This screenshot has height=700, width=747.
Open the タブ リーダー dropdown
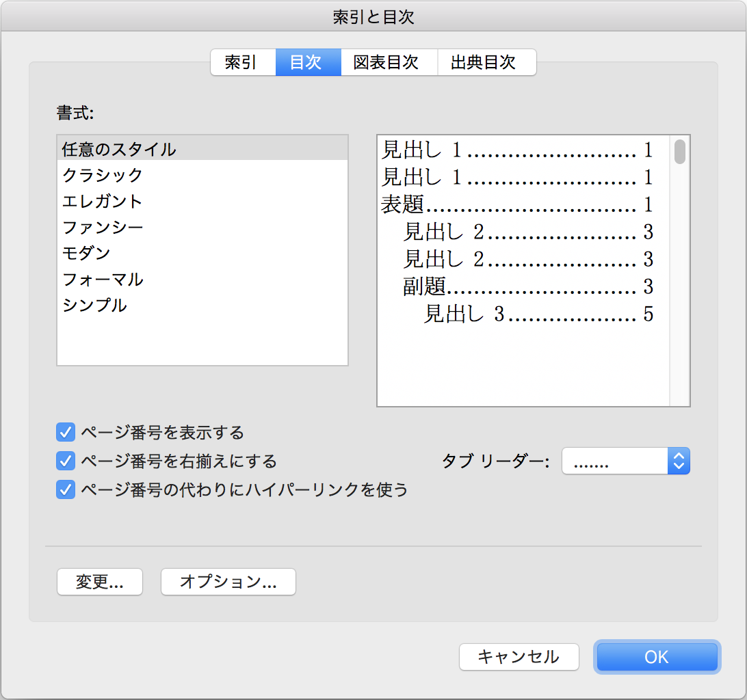[625, 461]
